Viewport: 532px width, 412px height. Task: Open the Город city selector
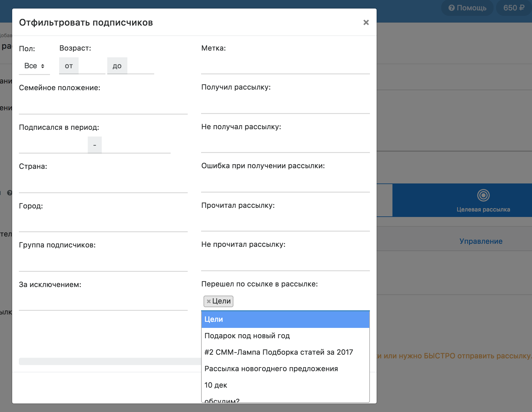pos(103,223)
